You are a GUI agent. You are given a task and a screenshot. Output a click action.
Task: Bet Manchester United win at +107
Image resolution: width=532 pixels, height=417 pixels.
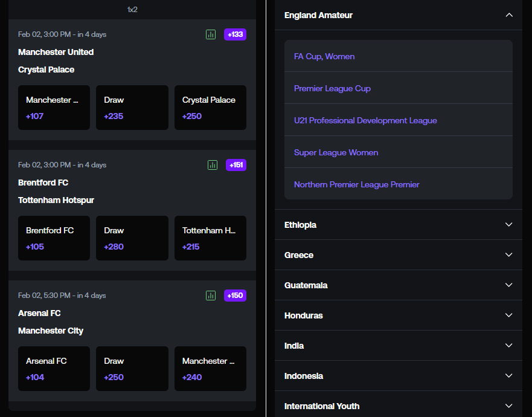(54, 108)
